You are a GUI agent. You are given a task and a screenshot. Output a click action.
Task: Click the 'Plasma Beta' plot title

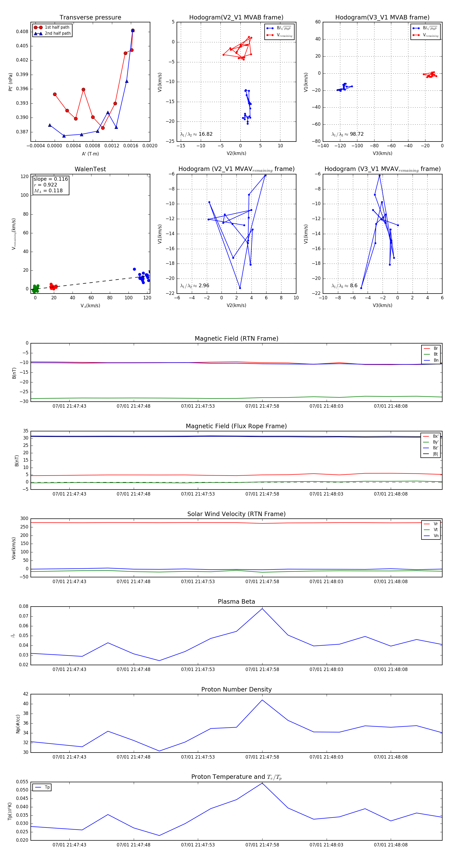pyautogui.click(x=236, y=602)
